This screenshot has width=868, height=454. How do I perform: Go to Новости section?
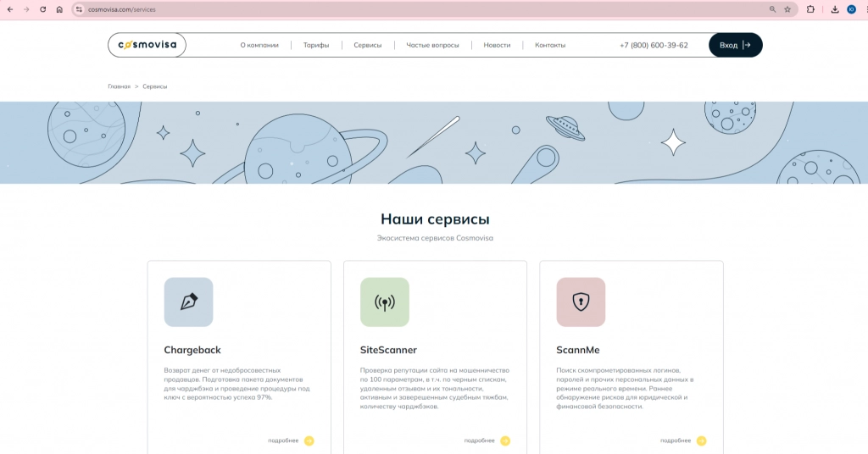pyautogui.click(x=497, y=46)
